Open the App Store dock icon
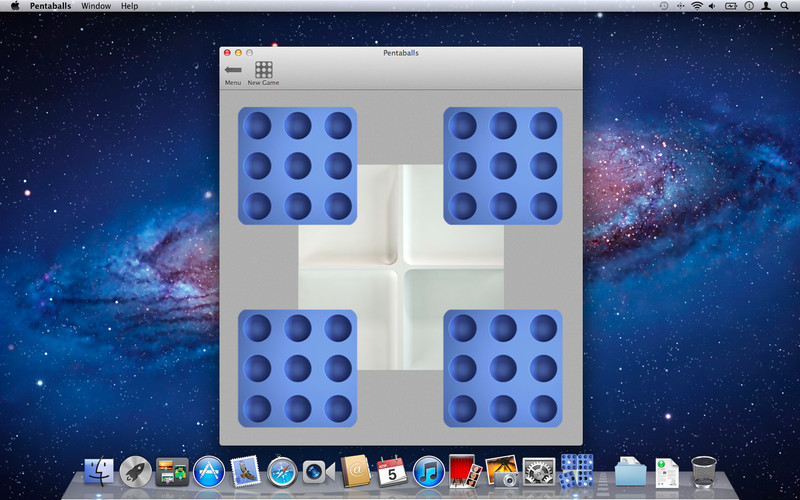This screenshot has width=800, height=500. pyautogui.click(x=209, y=471)
